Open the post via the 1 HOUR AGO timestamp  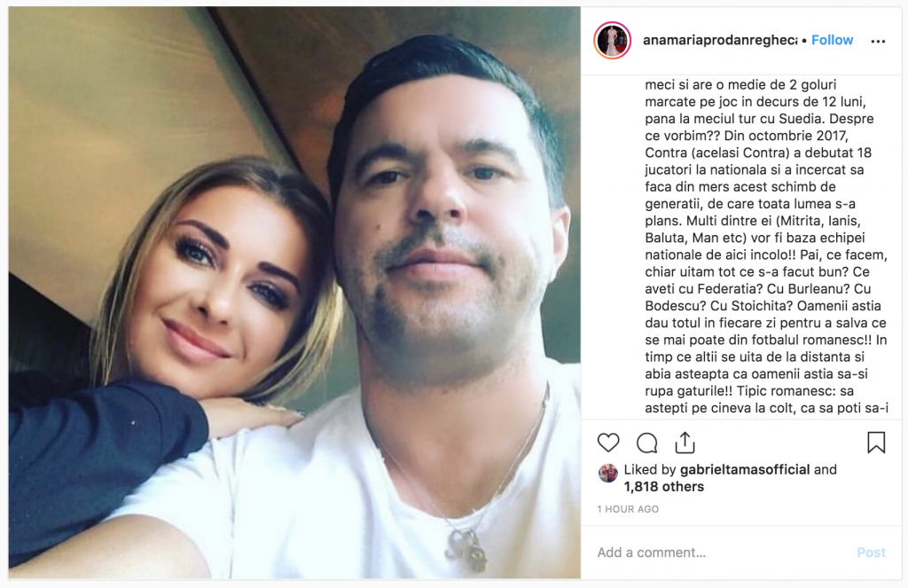[x=628, y=509]
